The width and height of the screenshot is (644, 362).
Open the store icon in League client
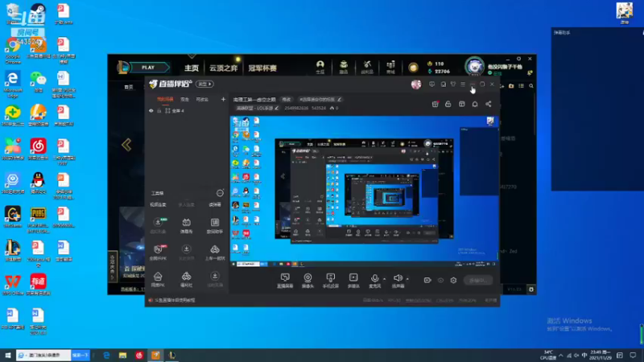pos(390,67)
